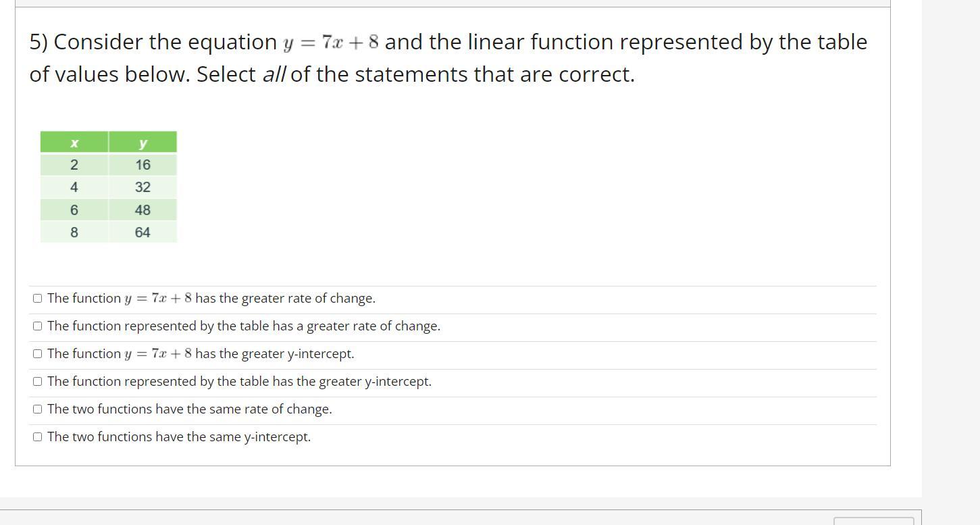Select 'y = 7x + 8 has the greater y-intercept'
The height and width of the screenshot is (525, 980).
37,354
